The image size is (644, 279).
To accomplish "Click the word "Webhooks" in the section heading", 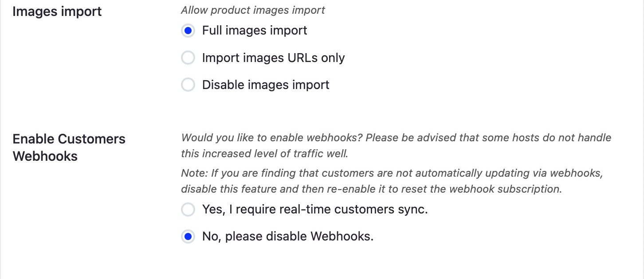I will click(x=45, y=156).
